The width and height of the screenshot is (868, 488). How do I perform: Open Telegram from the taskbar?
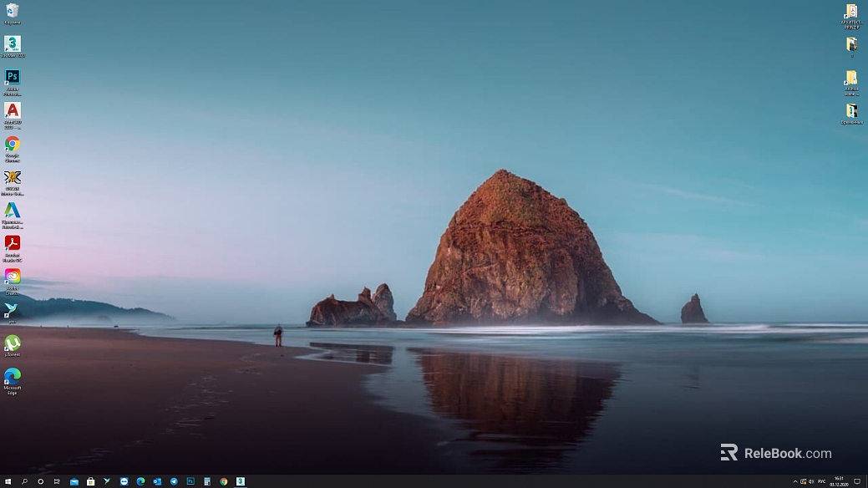pos(174,481)
